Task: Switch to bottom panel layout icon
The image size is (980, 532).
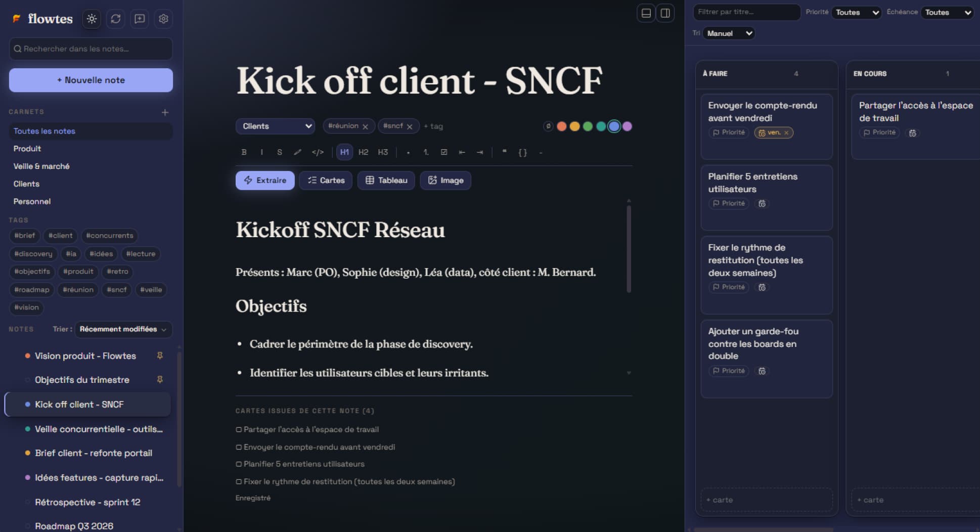Action: pyautogui.click(x=646, y=13)
